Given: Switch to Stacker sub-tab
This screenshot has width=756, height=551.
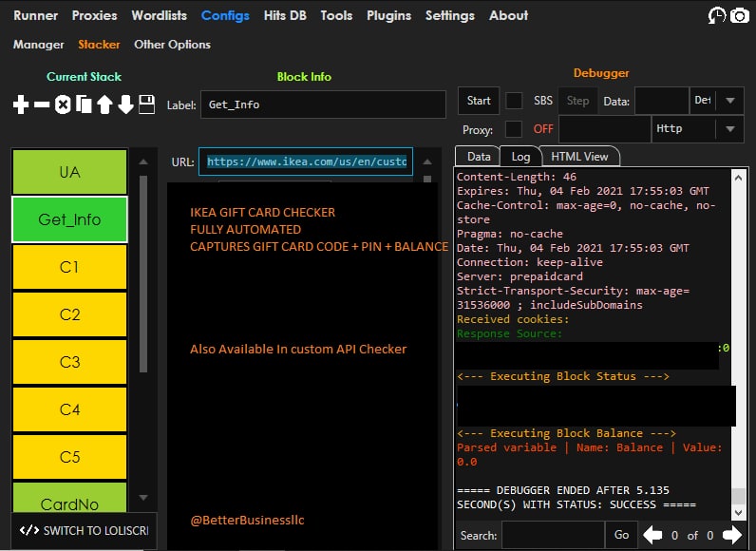Looking at the screenshot, I should (x=99, y=45).
